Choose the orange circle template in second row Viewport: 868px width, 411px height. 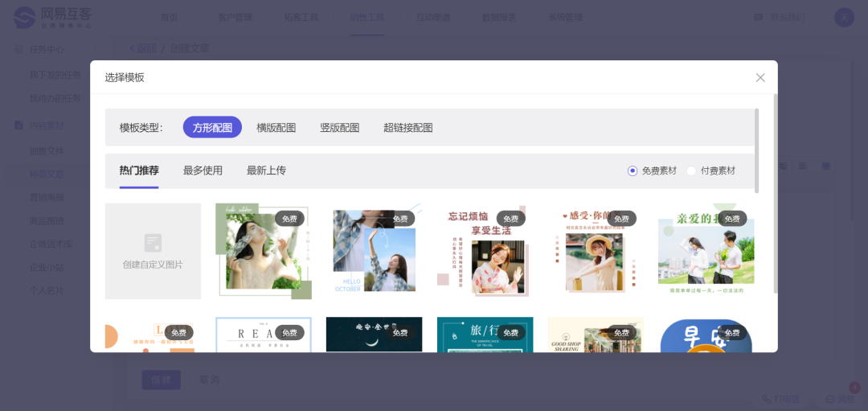point(153,335)
